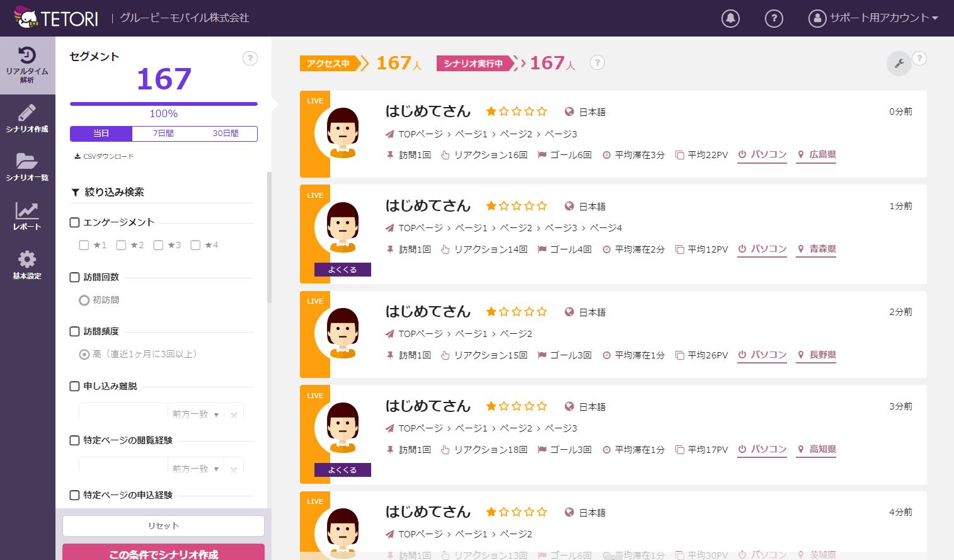Viewport: 954px width, 560px height.
Task: Click avatar of 広島県 visitor
Action: point(343,133)
